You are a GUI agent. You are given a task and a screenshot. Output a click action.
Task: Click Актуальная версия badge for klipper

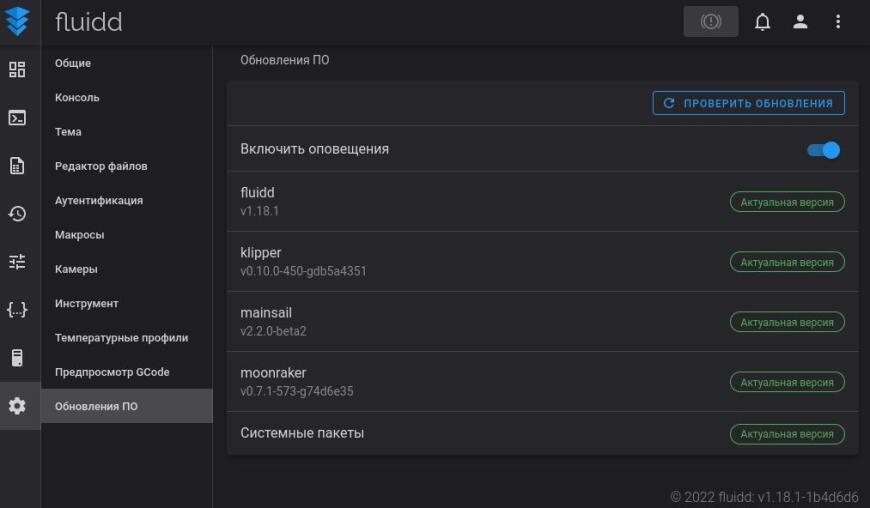[x=787, y=262]
